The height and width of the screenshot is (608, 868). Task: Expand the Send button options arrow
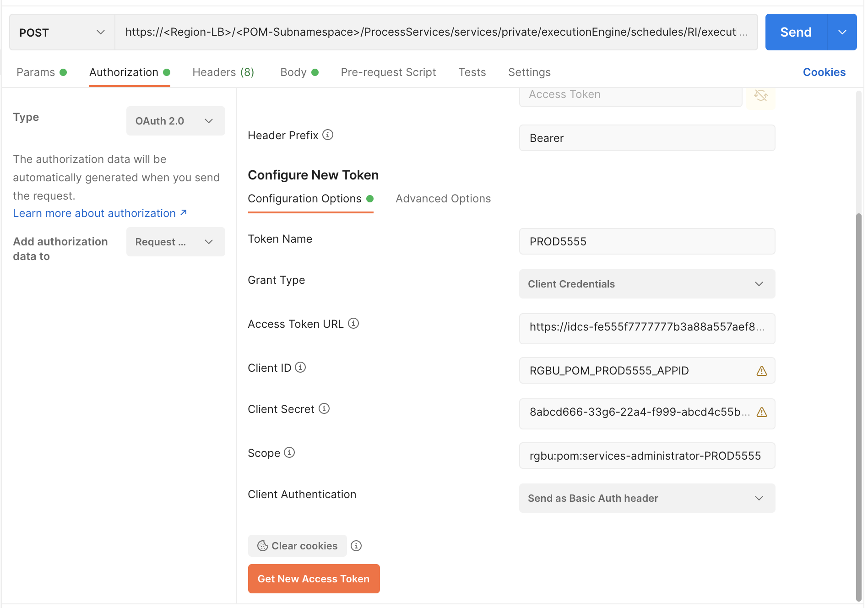(842, 32)
